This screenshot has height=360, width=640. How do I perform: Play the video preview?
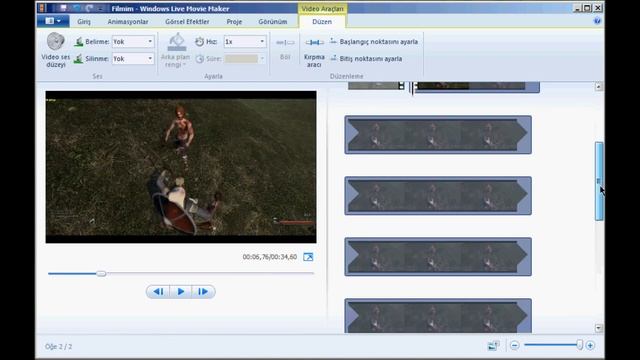(181, 291)
